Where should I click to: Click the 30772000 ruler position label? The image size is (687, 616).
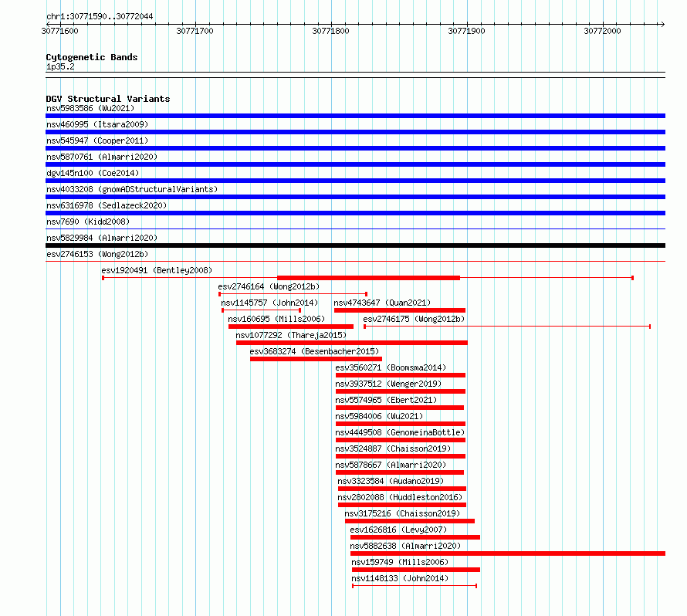[602, 31]
